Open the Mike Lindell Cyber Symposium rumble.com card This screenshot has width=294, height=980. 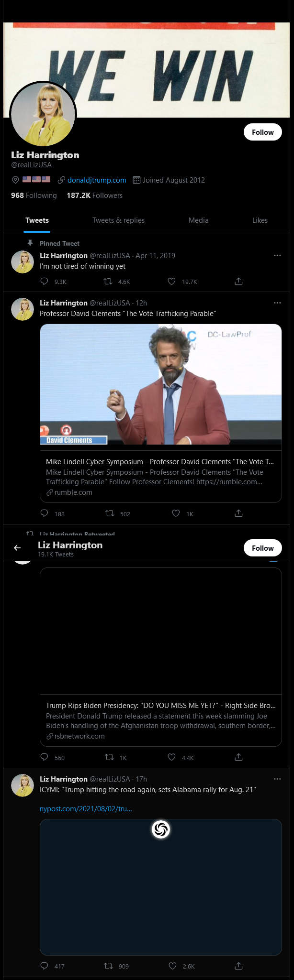tap(161, 477)
